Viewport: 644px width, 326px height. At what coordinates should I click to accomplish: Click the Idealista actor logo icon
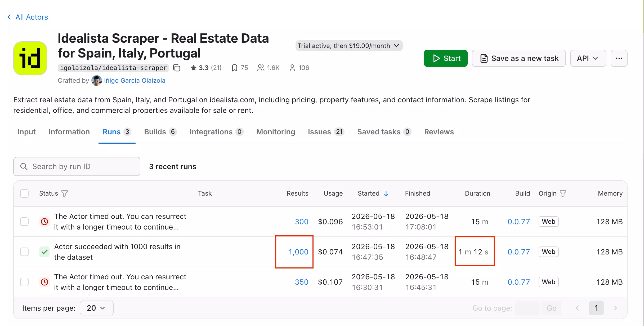[x=30, y=58]
